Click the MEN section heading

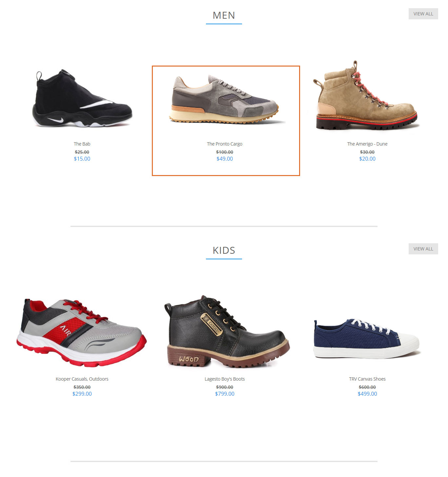[x=224, y=15]
